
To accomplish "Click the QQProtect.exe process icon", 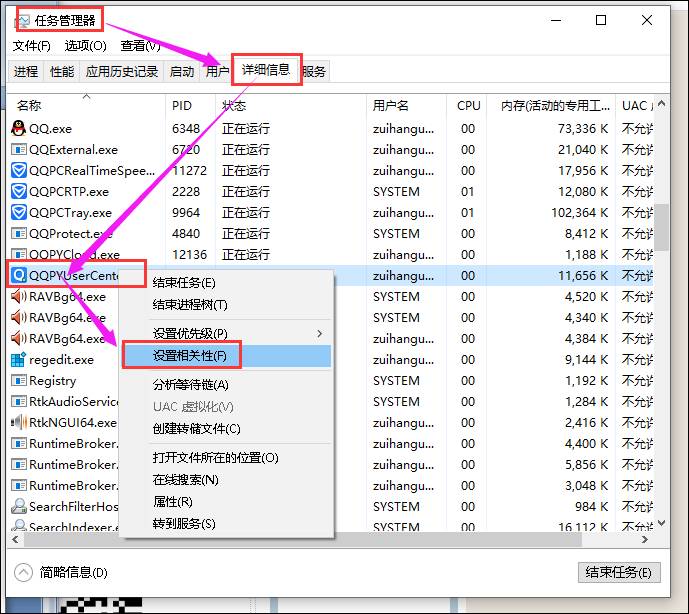I will coord(18,233).
